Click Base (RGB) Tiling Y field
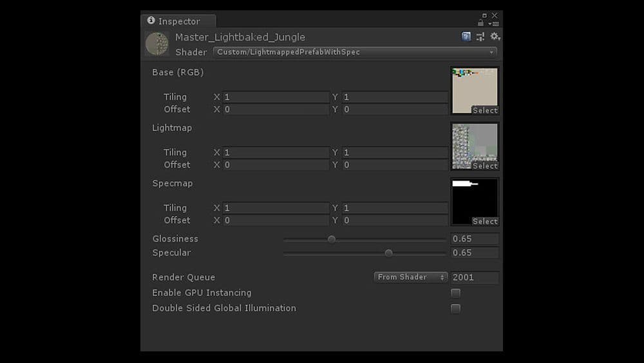Viewport: 644px width, 363px height. tap(395, 97)
